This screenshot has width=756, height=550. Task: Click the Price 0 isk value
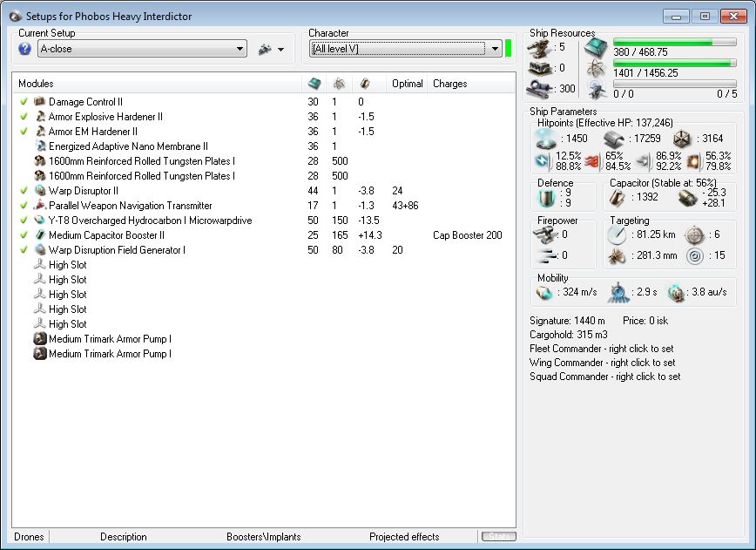[x=645, y=321]
